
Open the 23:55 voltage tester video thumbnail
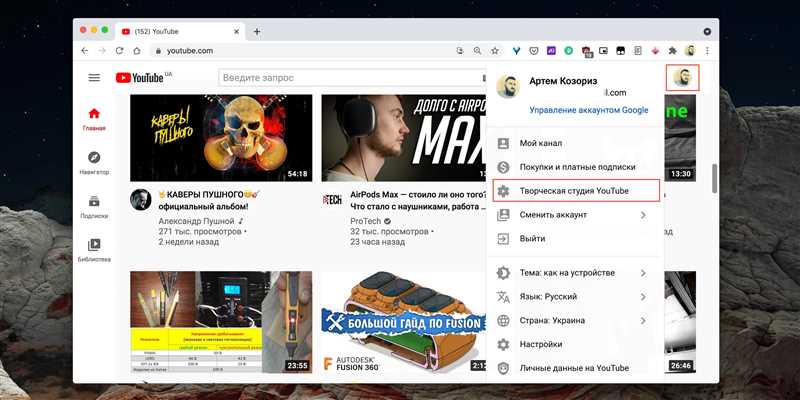tap(221, 322)
